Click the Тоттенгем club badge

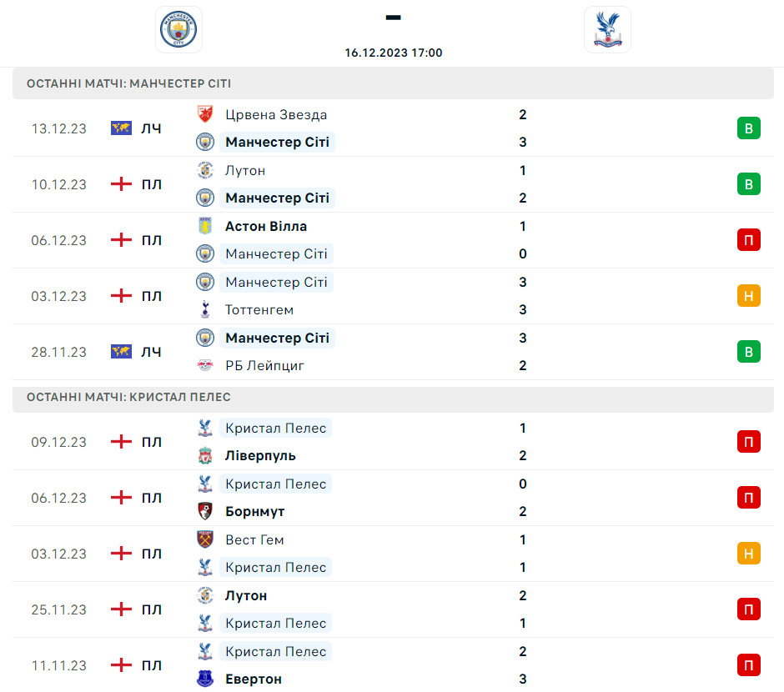tap(205, 309)
